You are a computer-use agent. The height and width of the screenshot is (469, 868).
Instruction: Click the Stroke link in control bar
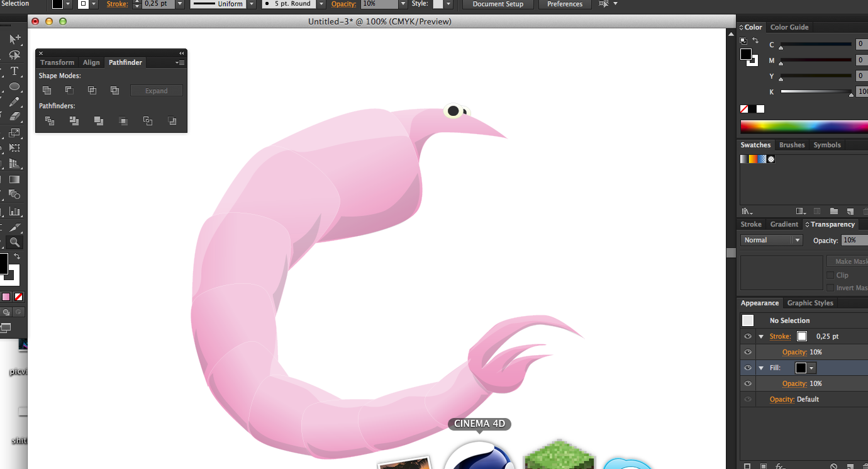click(117, 4)
